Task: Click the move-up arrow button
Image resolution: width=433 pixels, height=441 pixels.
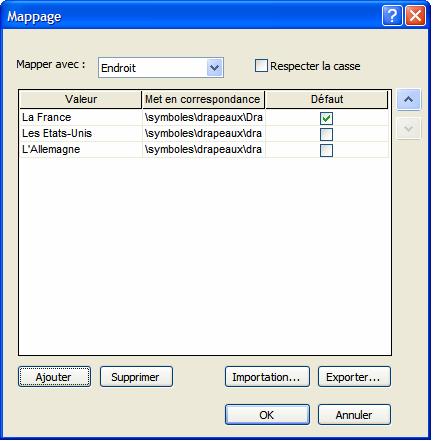Action: [x=409, y=99]
